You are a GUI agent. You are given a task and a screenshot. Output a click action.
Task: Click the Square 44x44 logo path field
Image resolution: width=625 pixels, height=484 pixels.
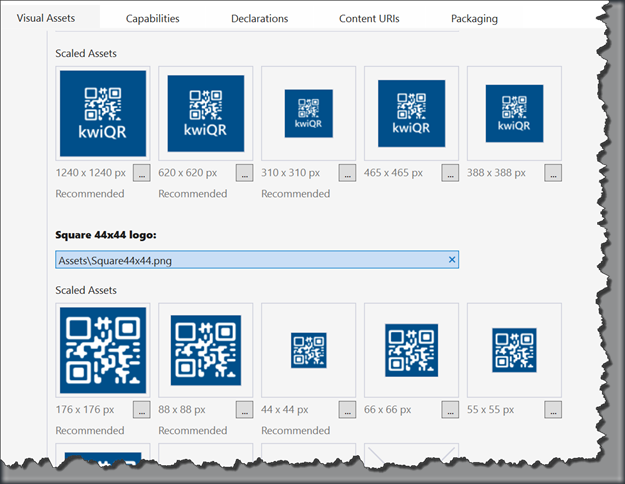pyautogui.click(x=257, y=260)
